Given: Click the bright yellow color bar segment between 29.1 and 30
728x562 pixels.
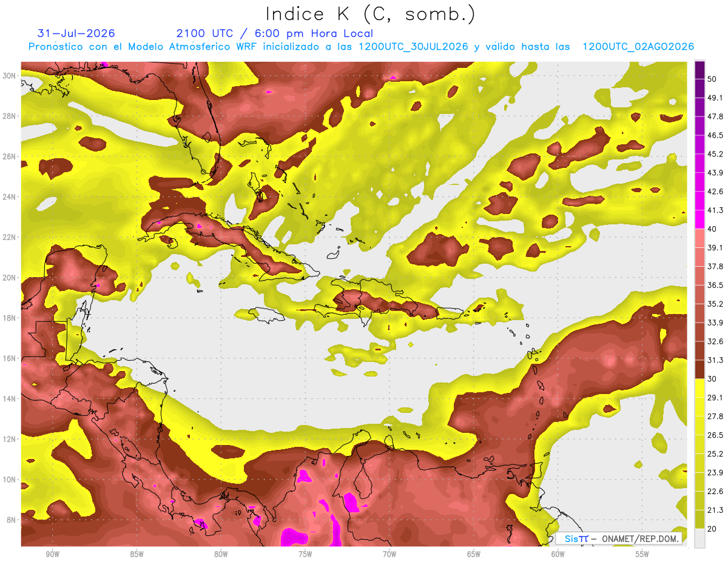Looking at the screenshot, I should coord(699,388).
